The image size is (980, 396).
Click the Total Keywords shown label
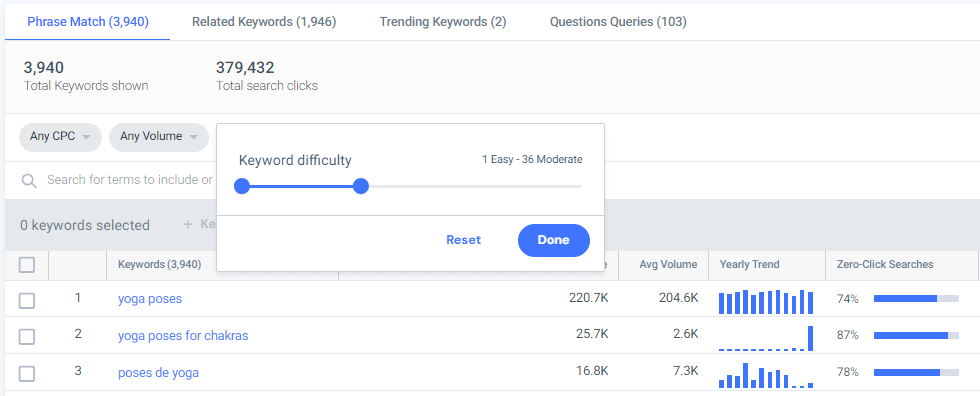click(86, 86)
